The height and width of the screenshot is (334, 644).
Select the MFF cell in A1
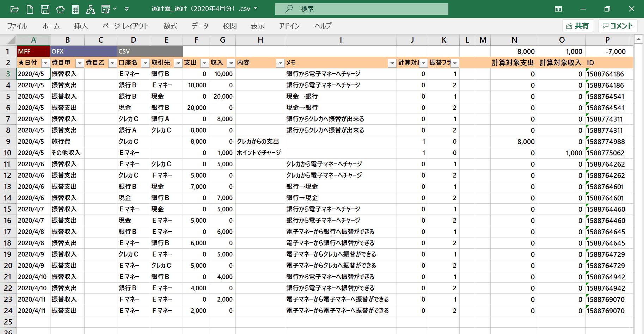click(x=33, y=51)
